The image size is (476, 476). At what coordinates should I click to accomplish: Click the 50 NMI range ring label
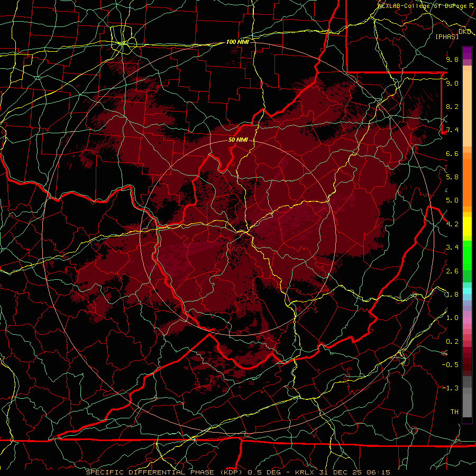pyautogui.click(x=238, y=140)
